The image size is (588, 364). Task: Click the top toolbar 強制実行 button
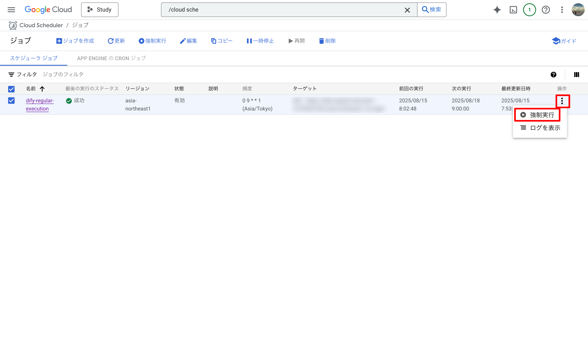coord(152,41)
